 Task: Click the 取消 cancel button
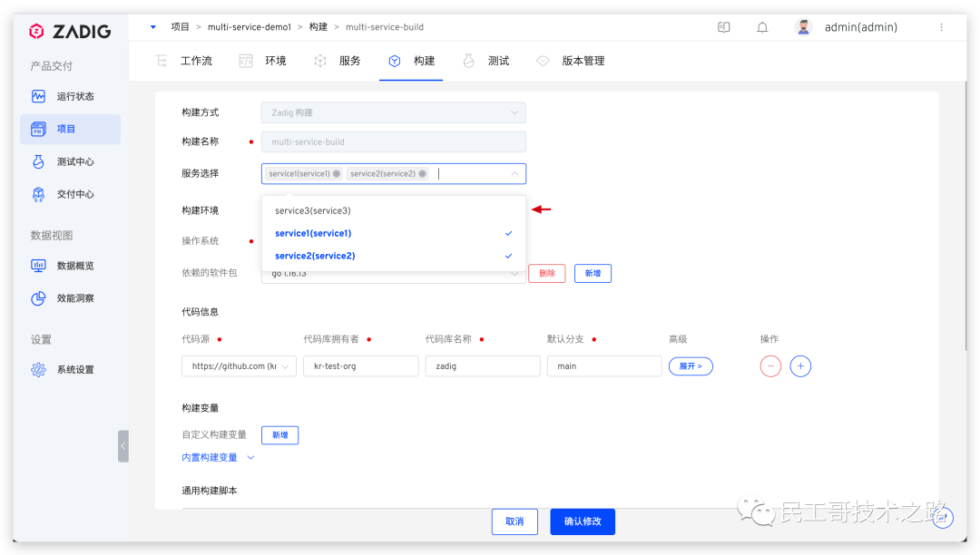[514, 521]
